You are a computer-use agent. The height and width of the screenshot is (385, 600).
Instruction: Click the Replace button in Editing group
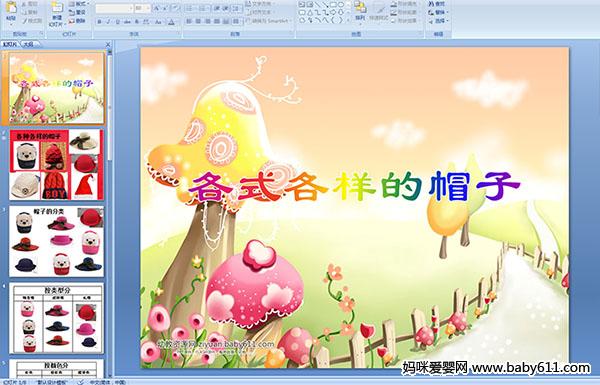coord(439,12)
